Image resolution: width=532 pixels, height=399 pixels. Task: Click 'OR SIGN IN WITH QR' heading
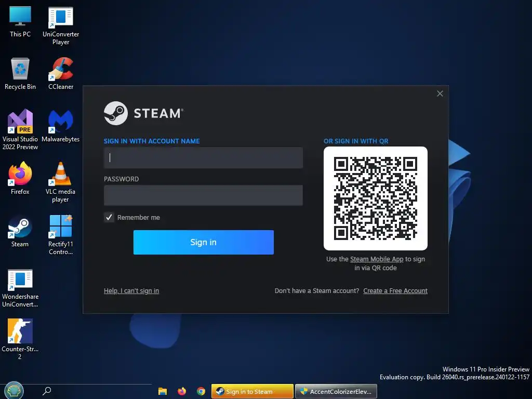tap(356, 141)
